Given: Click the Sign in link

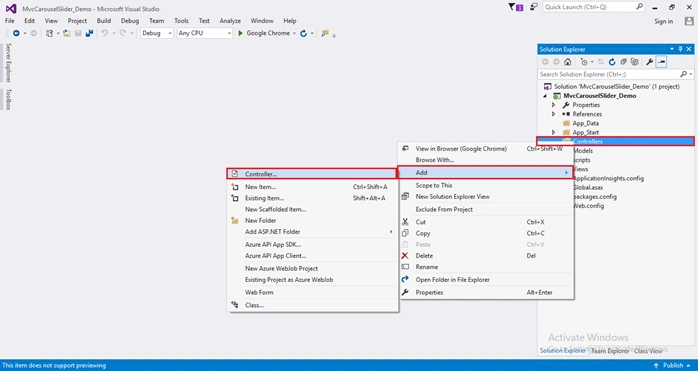Looking at the screenshot, I should (663, 21).
